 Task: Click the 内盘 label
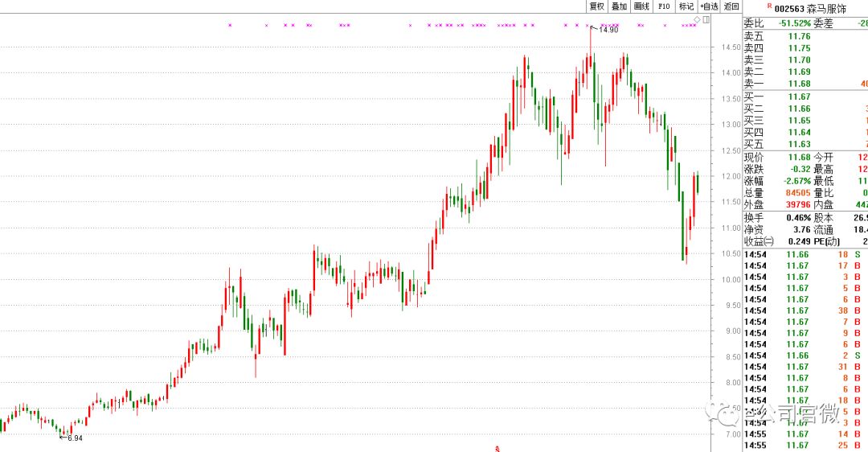click(823, 204)
